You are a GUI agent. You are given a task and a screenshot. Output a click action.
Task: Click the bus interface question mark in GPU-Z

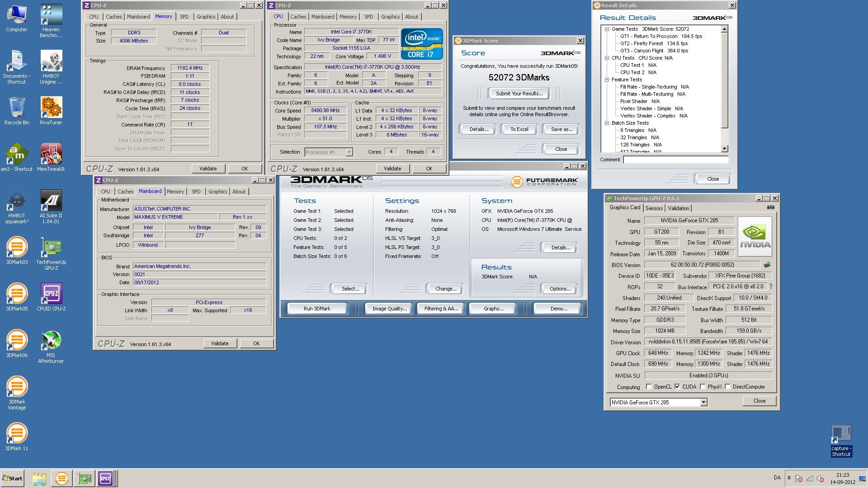(771, 286)
